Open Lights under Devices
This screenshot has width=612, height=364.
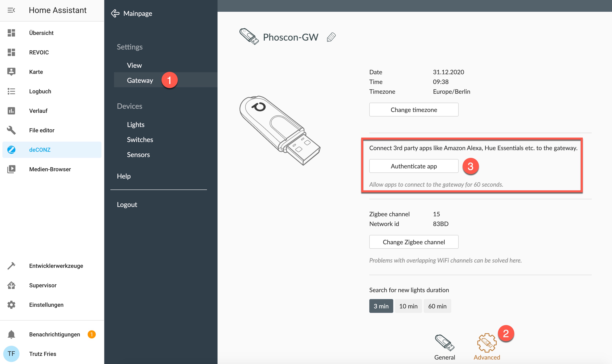[136, 125]
